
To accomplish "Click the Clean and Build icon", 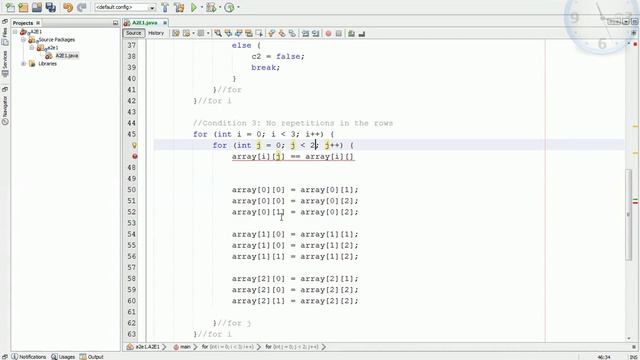I will [179, 7].
